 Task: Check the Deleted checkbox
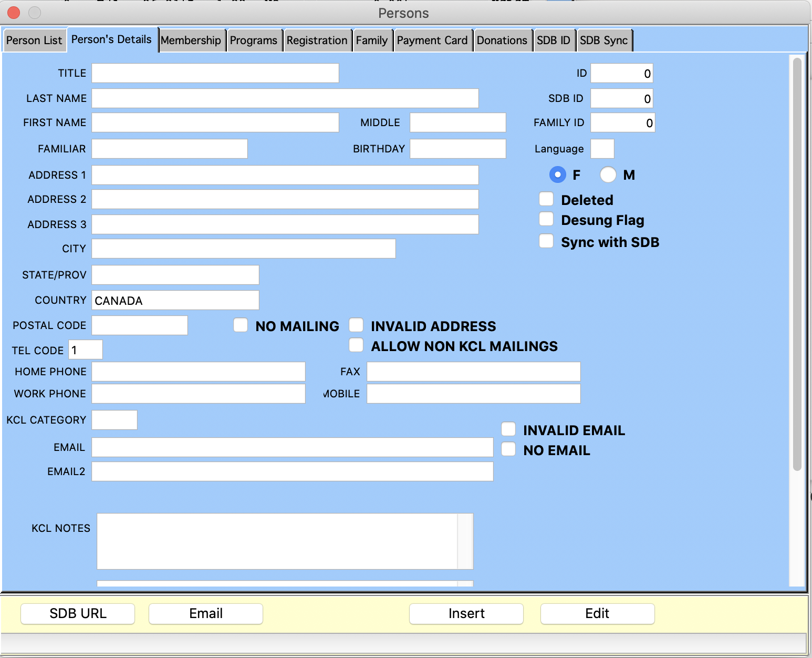coord(546,199)
